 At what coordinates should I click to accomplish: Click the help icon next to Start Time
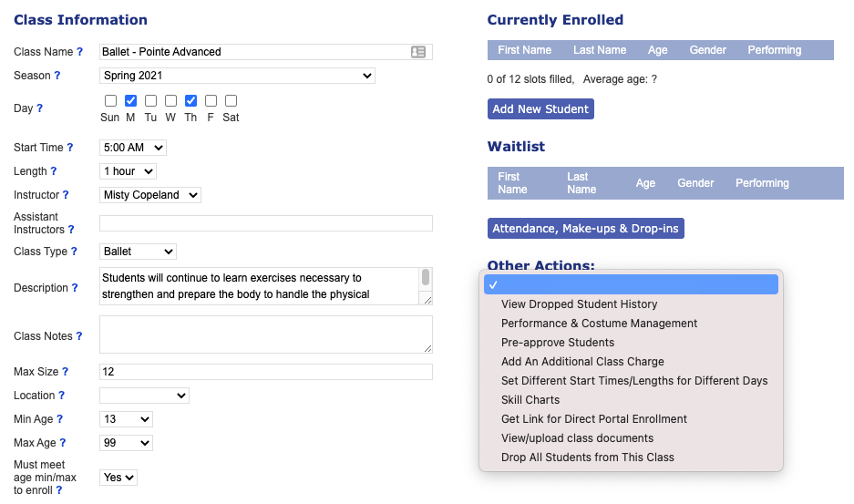click(70, 148)
